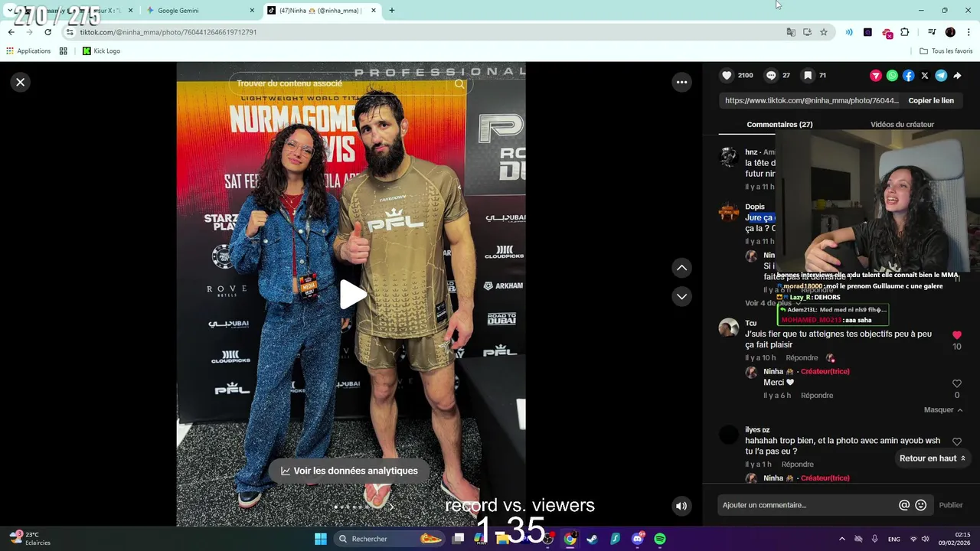
Task: Switch to Commentaires (27) tab
Action: 779,124
